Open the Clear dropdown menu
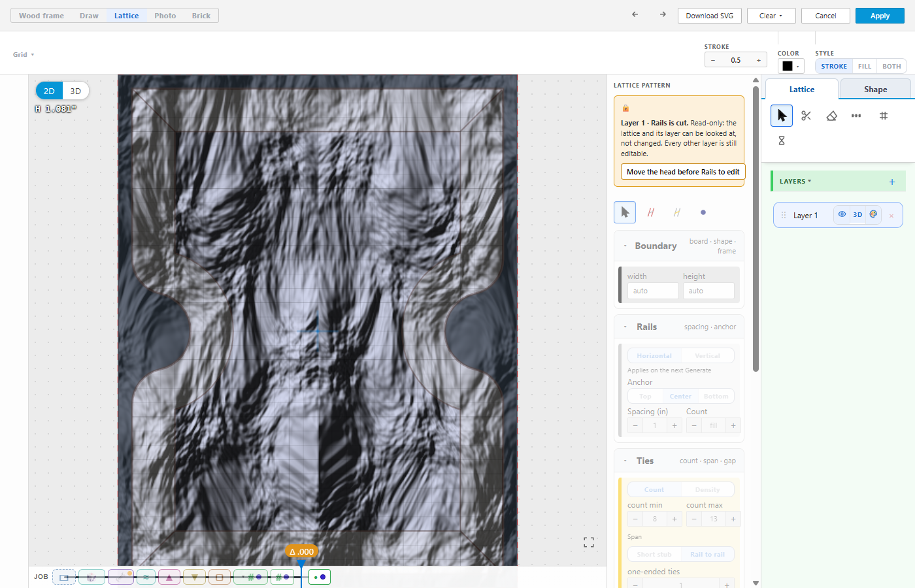This screenshot has width=915, height=588. coord(771,16)
